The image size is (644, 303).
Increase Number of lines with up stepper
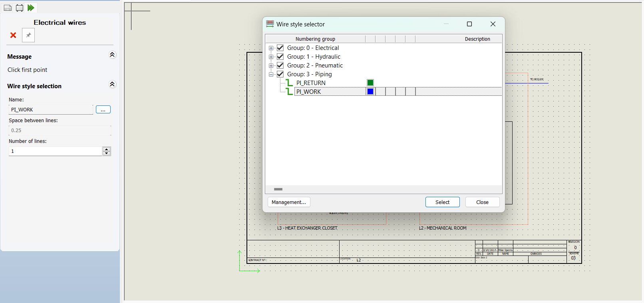point(106,149)
